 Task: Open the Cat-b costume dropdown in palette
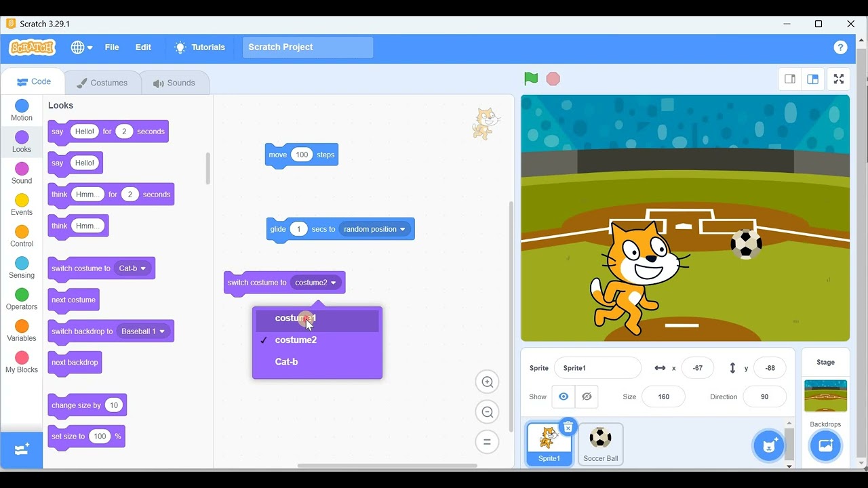132,268
